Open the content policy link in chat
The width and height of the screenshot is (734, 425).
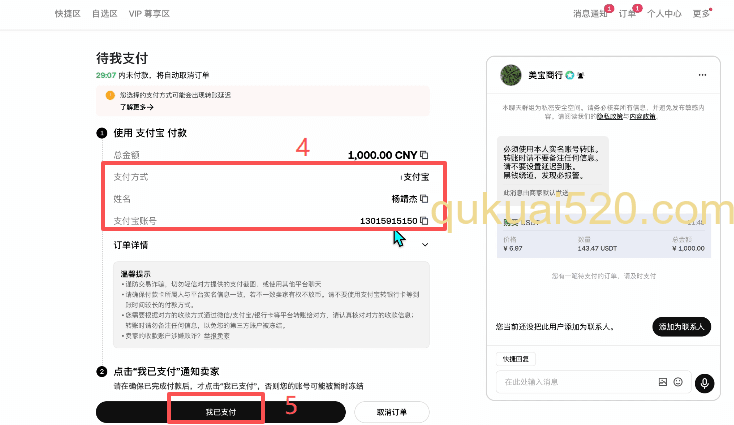coord(642,116)
